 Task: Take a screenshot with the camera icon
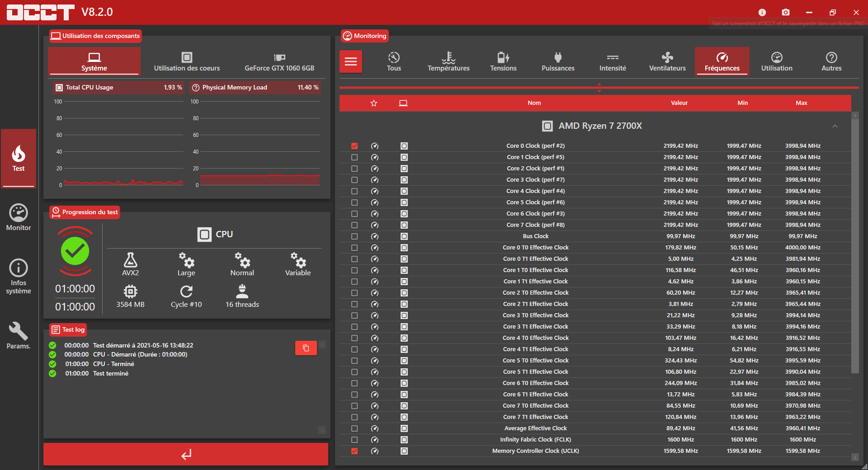(x=786, y=12)
